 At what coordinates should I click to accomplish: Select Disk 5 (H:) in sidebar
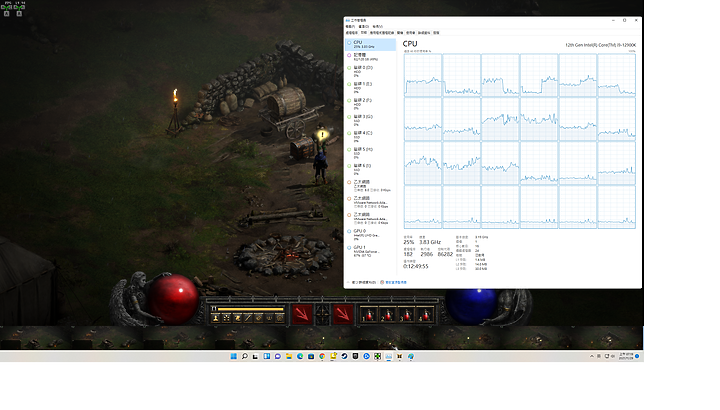click(x=370, y=153)
